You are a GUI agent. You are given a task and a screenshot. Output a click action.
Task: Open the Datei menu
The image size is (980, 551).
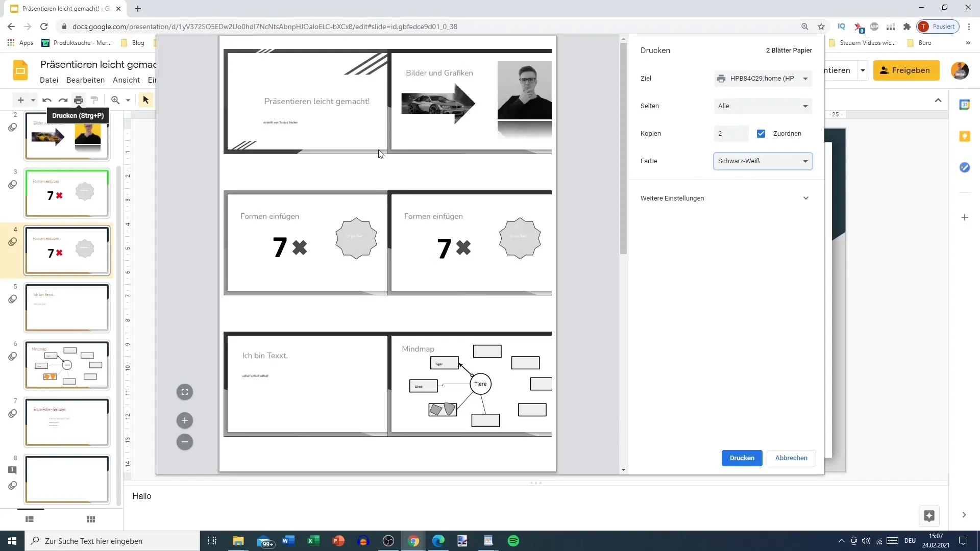click(x=49, y=80)
